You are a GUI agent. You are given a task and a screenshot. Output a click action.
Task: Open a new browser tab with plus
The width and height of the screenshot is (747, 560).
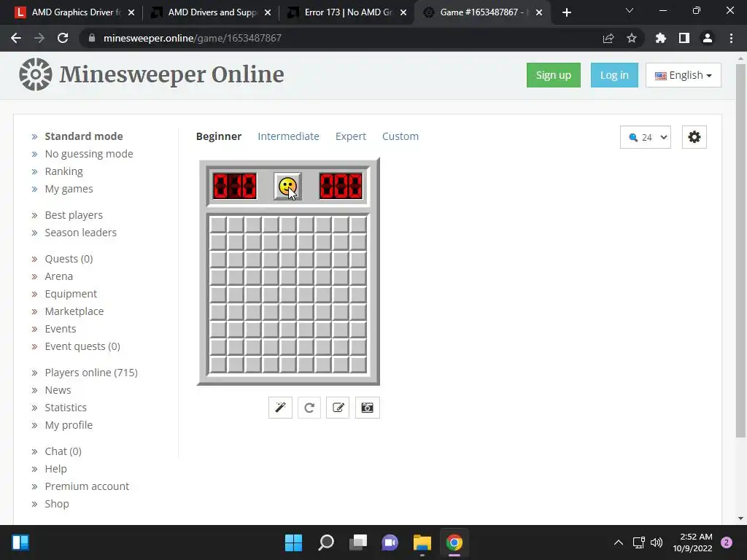coord(566,13)
